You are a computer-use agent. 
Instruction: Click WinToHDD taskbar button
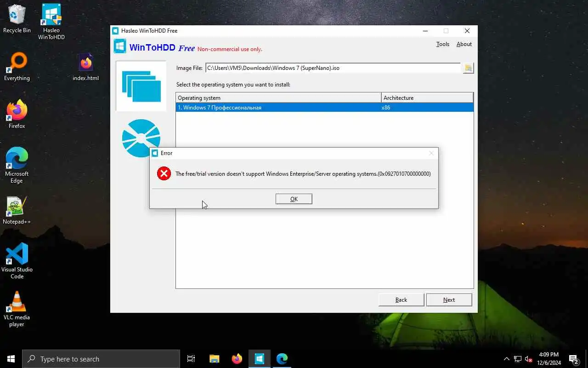(x=260, y=359)
